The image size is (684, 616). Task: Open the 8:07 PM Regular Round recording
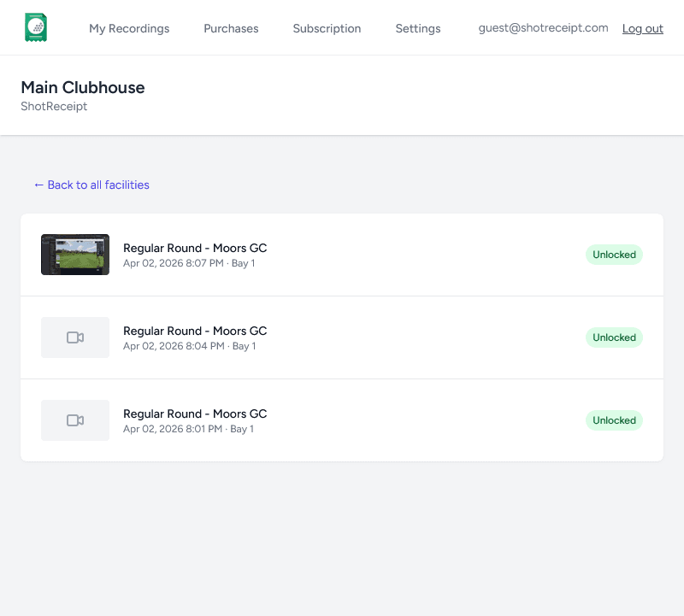click(x=195, y=248)
